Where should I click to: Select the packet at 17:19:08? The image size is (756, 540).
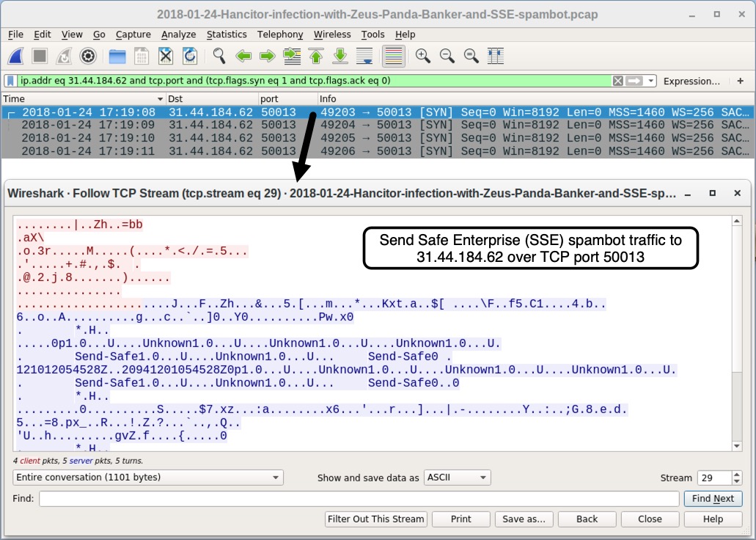click(x=378, y=112)
